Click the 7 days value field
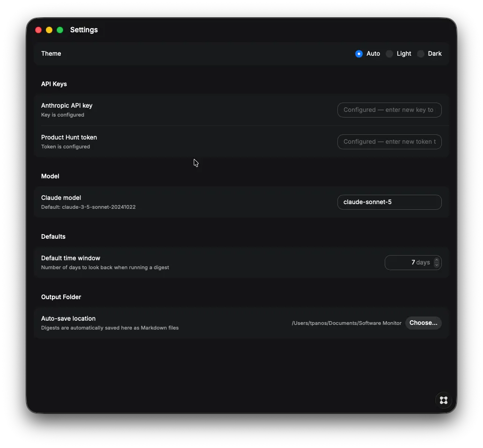 (x=413, y=263)
